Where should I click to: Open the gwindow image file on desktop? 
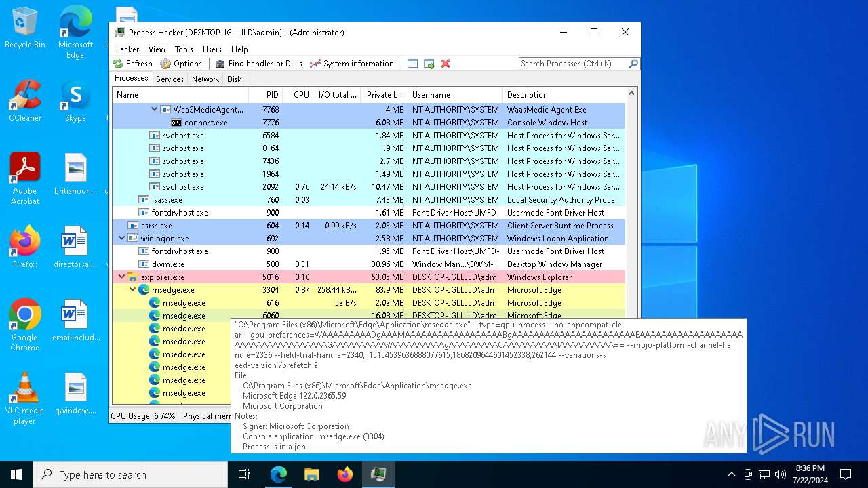75,394
